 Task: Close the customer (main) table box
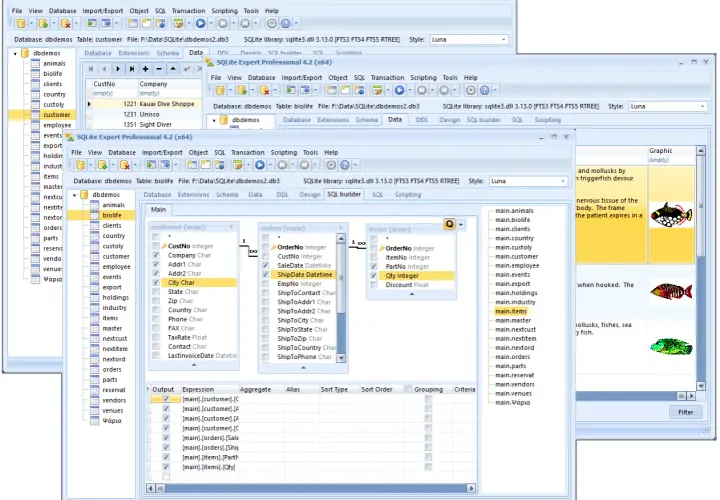[231, 227]
